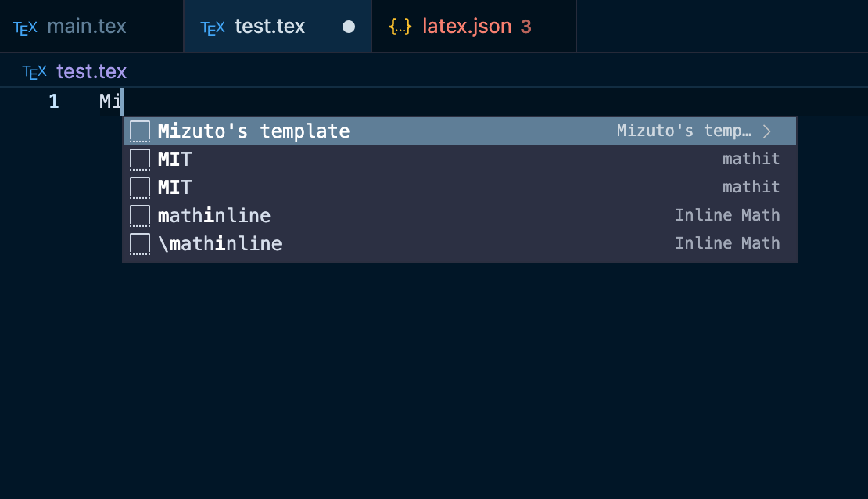
Task: Click the TeX icon on test.tex tab
Action: click(x=213, y=27)
